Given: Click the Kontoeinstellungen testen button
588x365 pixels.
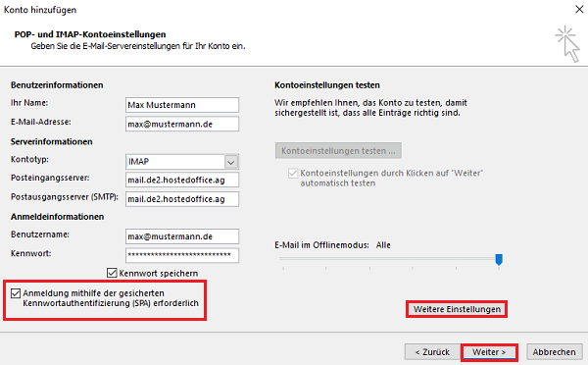Looking at the screenshot, I should (x=338, y=150).
